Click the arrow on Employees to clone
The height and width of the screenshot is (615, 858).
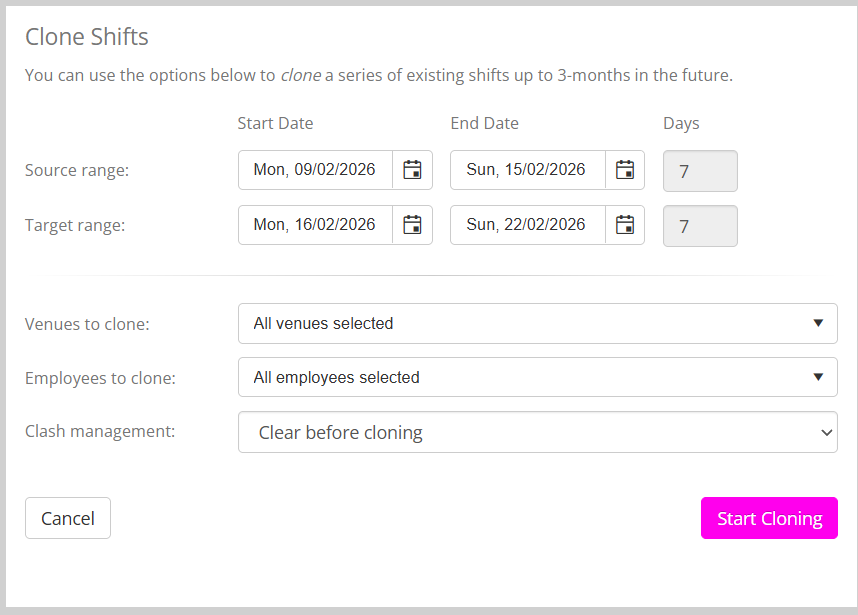[818, 377]
